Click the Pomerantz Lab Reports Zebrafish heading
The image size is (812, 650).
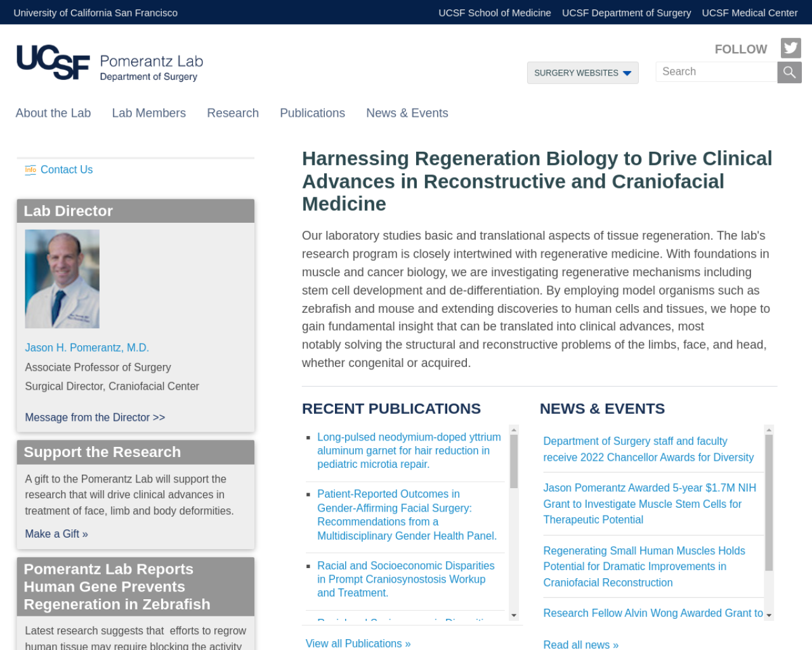pyautogui.click(x=136, y=587)
